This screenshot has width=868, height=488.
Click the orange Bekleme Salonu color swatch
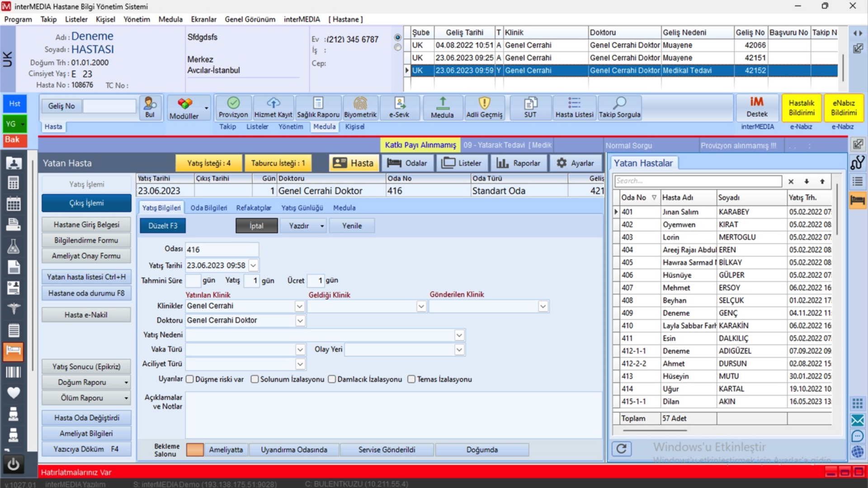point(195,450)
